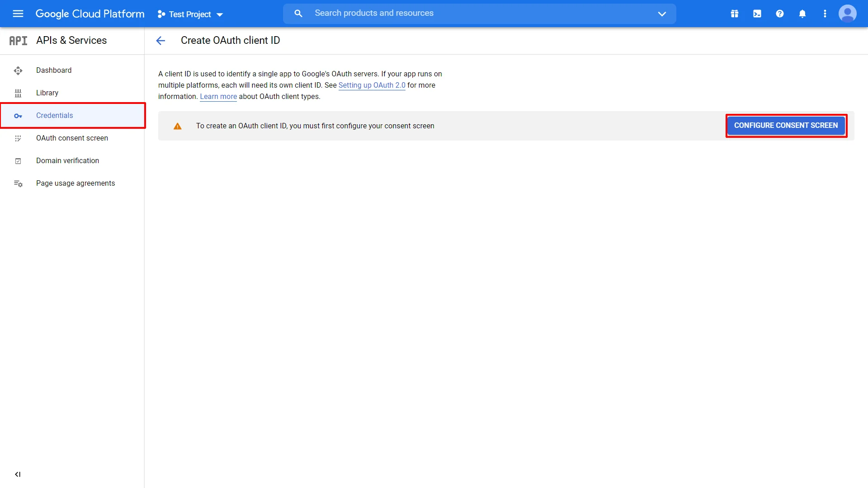This screenshot has width=868, height=488.
Task: Select the OAuth consent screen menu item
Action: click(x=72, y=138)
